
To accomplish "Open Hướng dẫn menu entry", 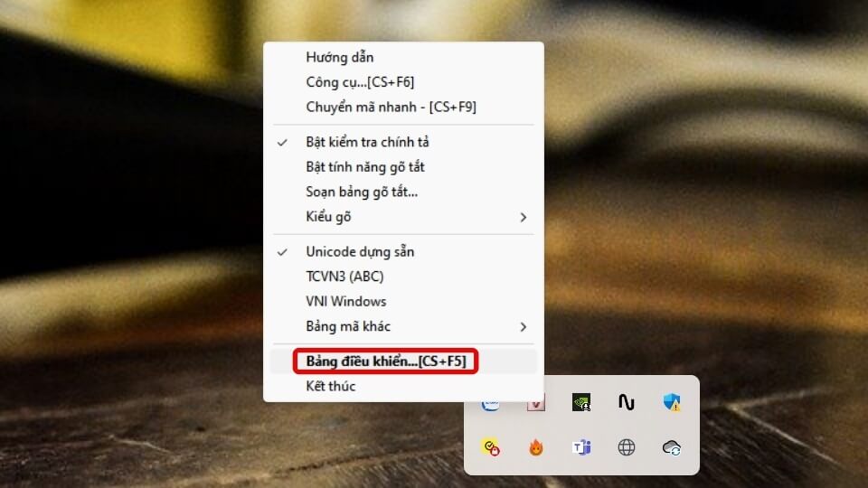I will click(x=340, y=57).
